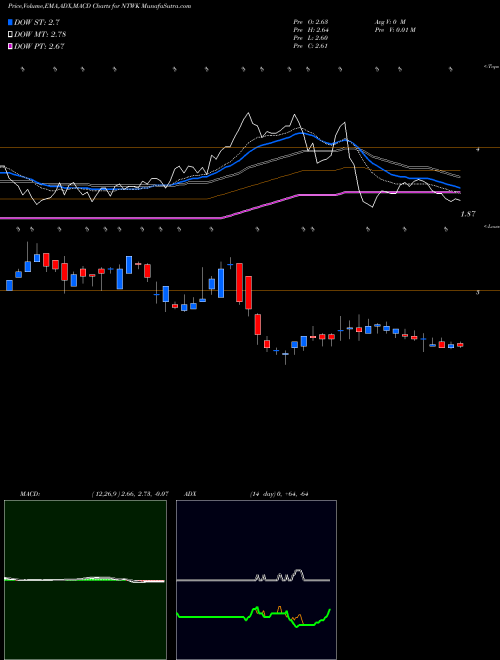Click the 'Pre H: 2.64' high value
This screenshot has width=500, height=660.
coord(311,30)
